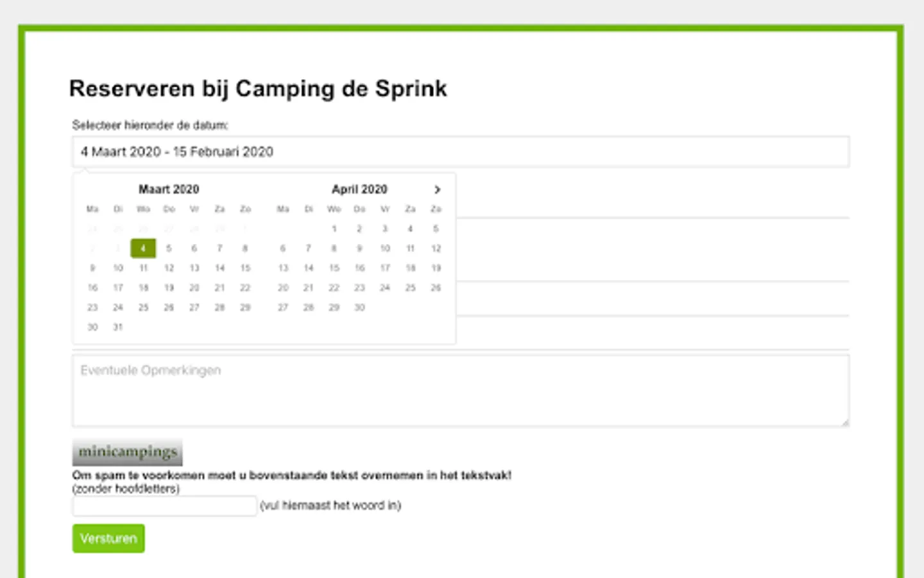The height and width of the screenshot is (578, 924).
Task: Pick 15 Maart 2020 in the calendar
Action: (245, 268)
